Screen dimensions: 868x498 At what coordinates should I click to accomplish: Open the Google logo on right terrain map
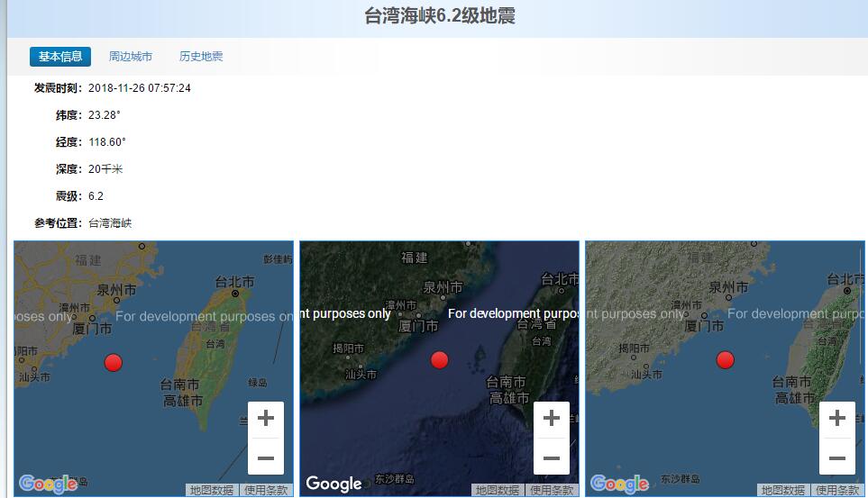pyautogui.click(x=619, y=484)
